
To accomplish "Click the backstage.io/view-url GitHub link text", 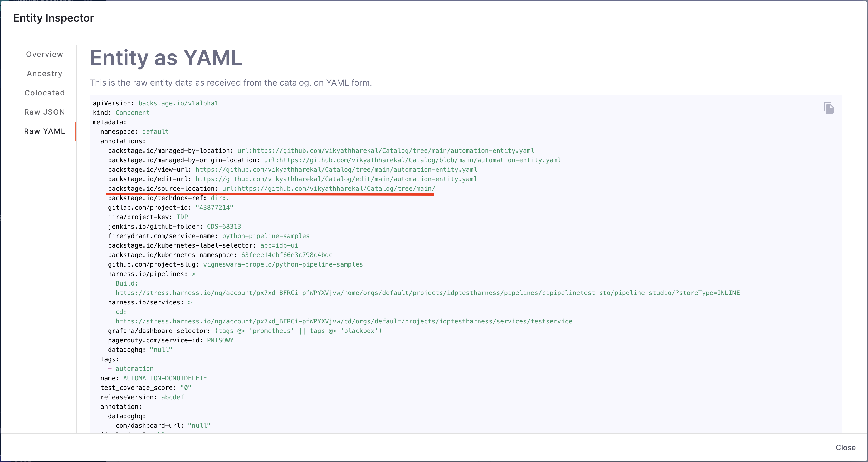I will (x=336, y=169).
